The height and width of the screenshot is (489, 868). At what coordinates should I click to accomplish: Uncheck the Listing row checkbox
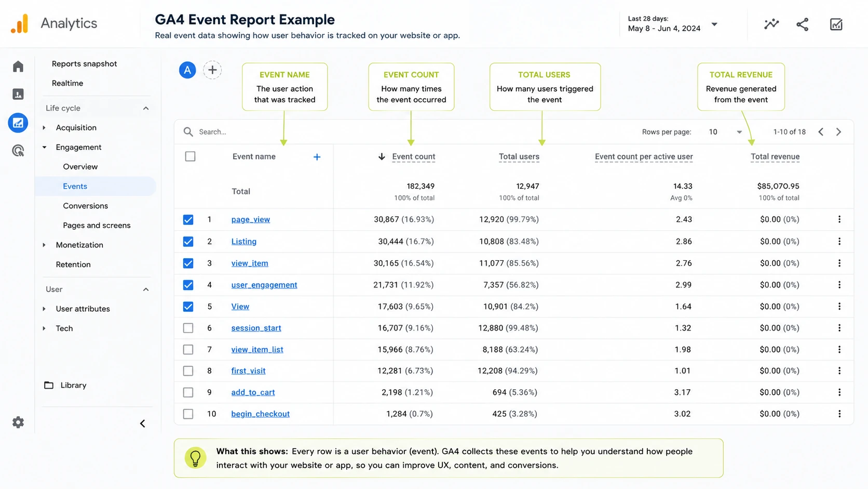pos(188,241)
